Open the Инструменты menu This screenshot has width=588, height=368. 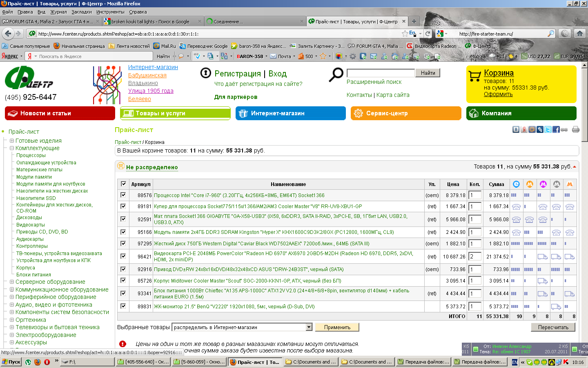pos(110,12)
